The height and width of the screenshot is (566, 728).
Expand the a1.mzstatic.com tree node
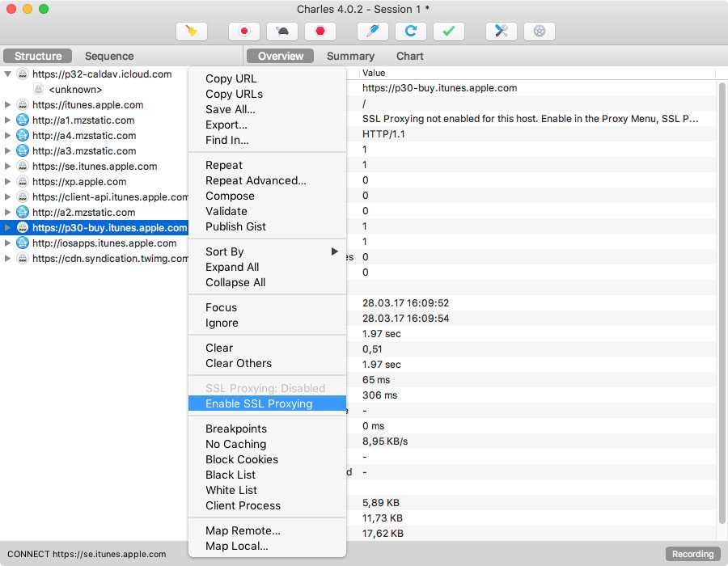(8, 120)
